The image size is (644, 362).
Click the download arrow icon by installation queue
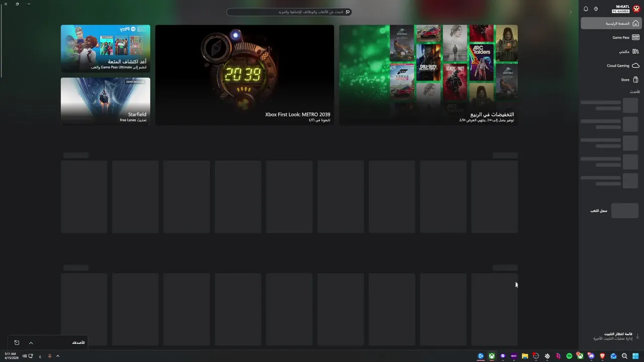[637, 336]
